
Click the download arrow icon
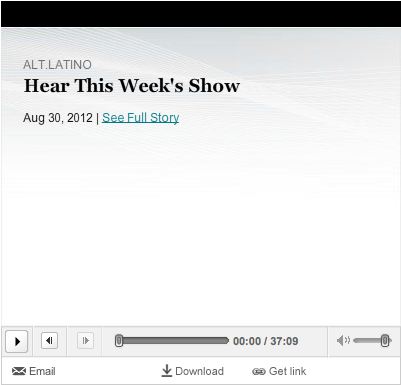[x=167, y=371]
